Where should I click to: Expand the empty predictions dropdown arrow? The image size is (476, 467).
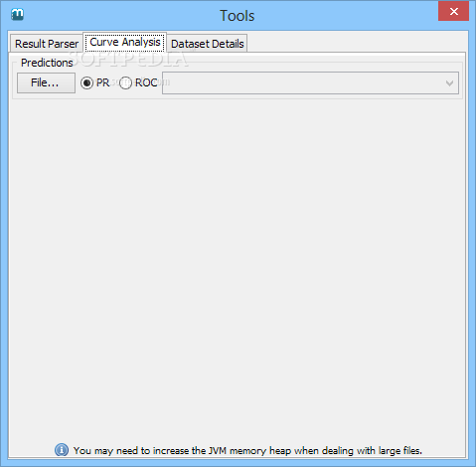click(449, 83)
